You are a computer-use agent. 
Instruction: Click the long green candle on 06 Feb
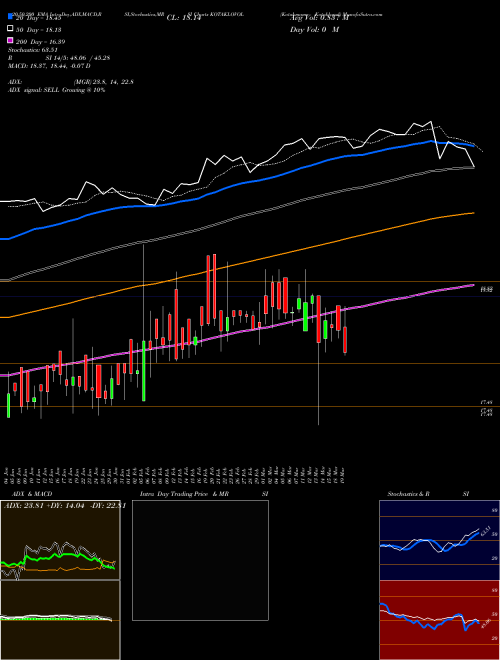point(144,371)
